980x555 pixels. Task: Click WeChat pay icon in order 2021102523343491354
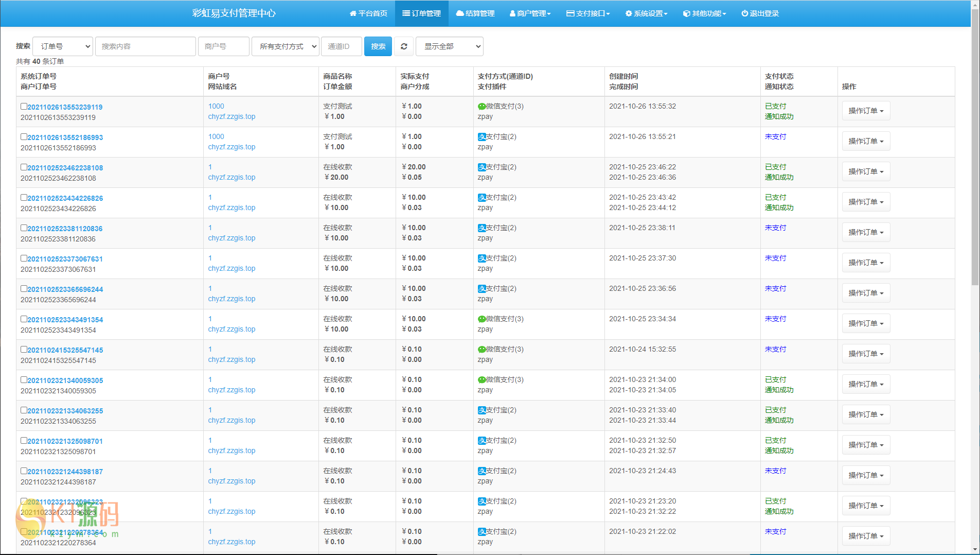[482, 319]
